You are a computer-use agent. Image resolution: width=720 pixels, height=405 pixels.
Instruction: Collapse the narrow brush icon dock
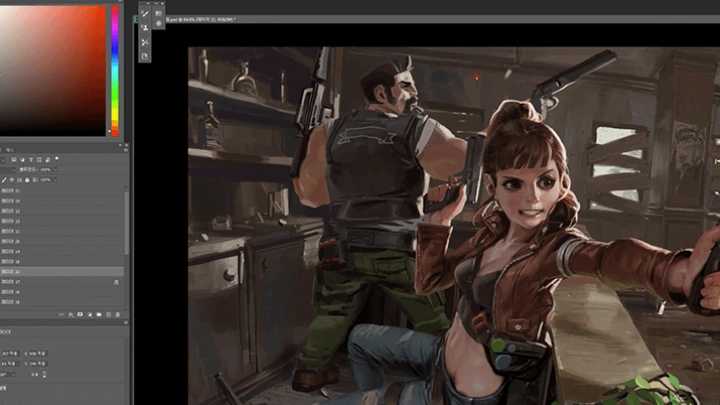coord(148,4)
